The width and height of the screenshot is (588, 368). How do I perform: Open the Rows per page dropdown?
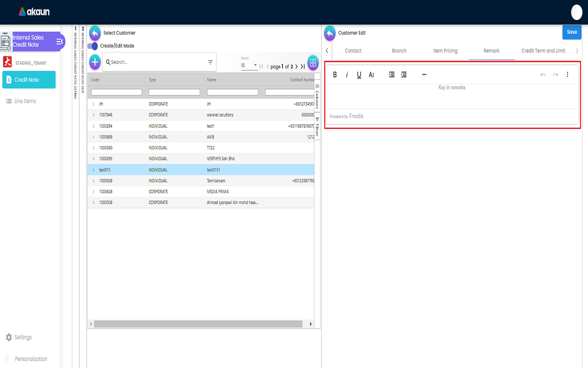[249, 65]
